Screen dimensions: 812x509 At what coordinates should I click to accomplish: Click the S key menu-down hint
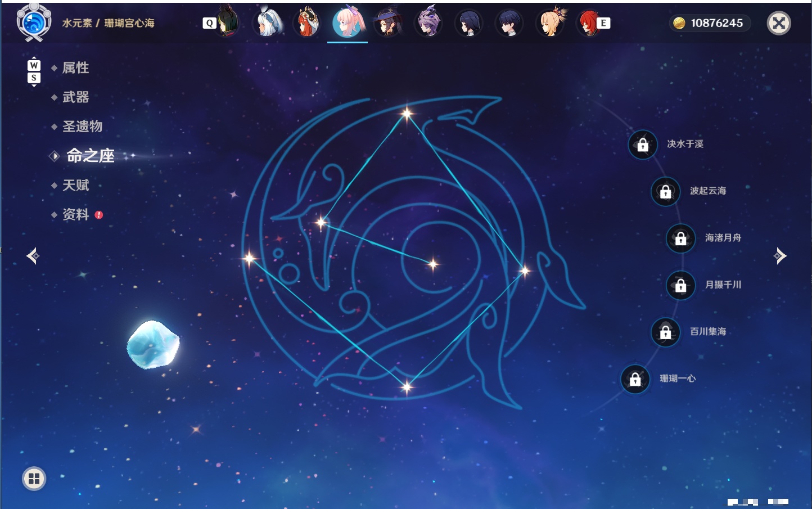tap(34, 78)
